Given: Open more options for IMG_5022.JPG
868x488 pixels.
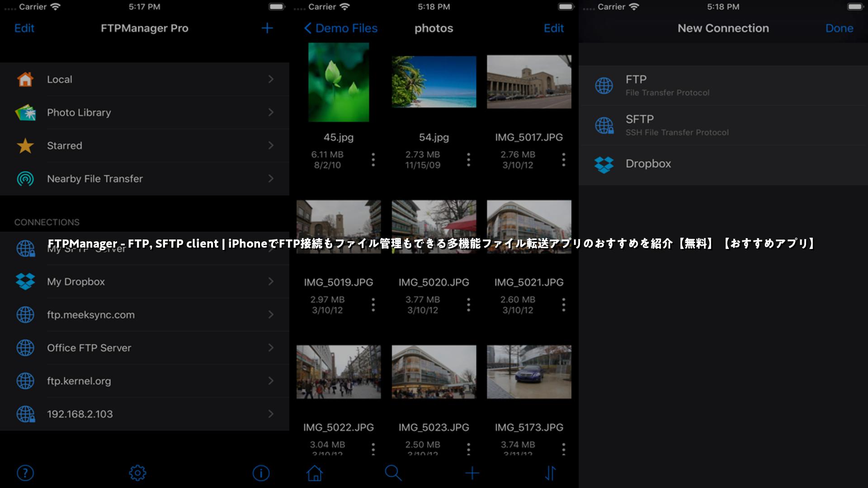Looking at the screenshot, I should coord(373,449).
